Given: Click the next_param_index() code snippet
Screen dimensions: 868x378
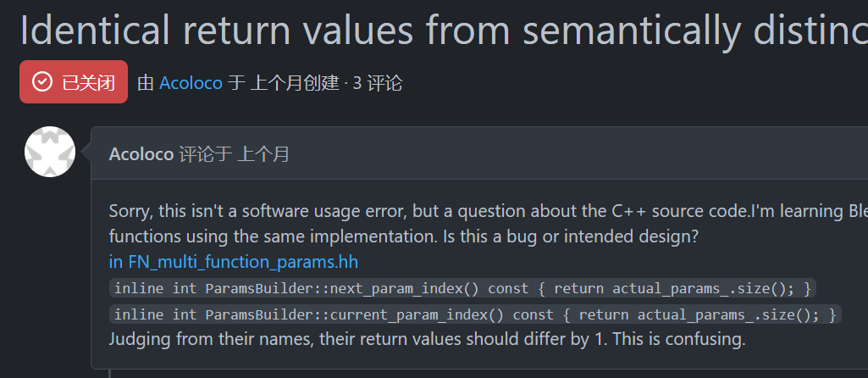Looking at the screenshot, I should pos(462,288).
